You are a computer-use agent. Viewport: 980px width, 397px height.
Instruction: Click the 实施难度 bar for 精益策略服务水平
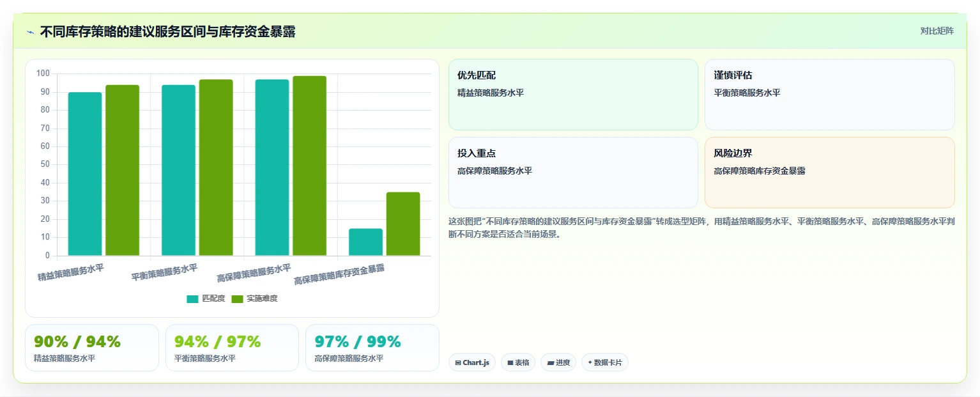(122, 170)
